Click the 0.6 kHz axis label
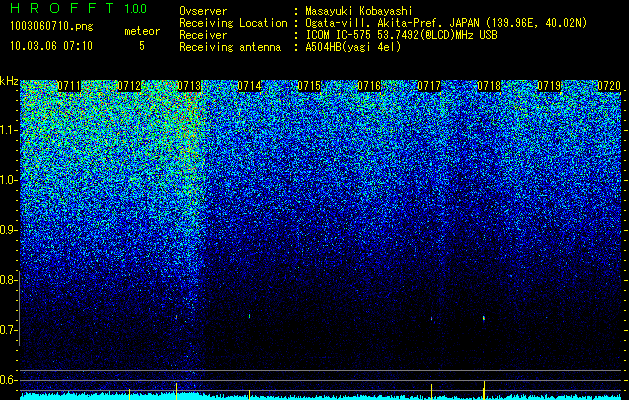Viewport: 629px width, 400px height. pos(8,380)
